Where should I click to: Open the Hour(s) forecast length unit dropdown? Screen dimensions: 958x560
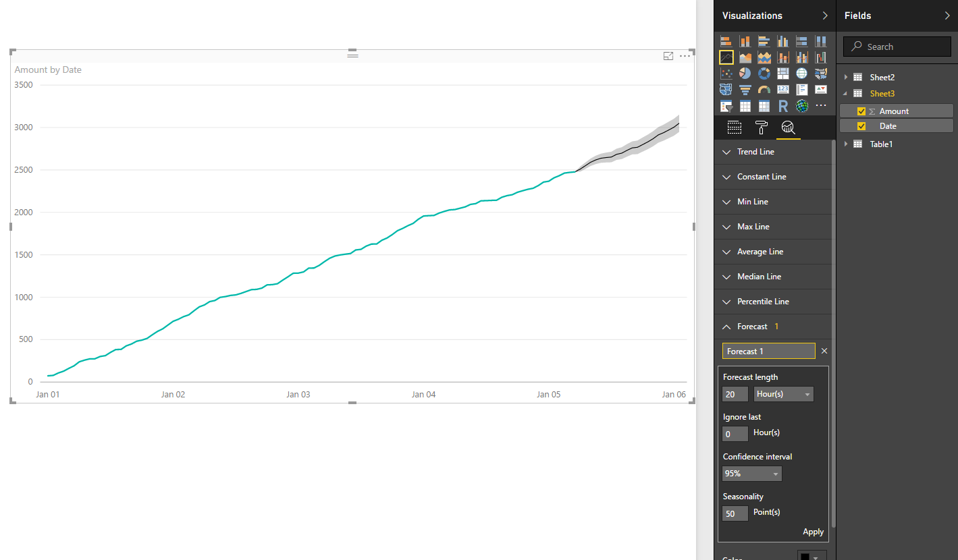784,394
